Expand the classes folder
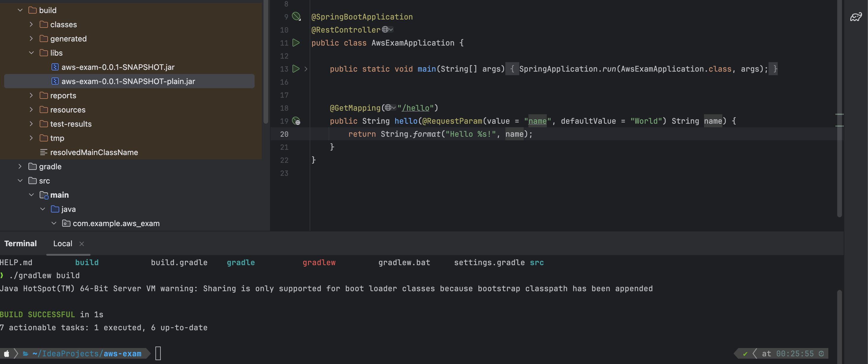 pos(31,25)
